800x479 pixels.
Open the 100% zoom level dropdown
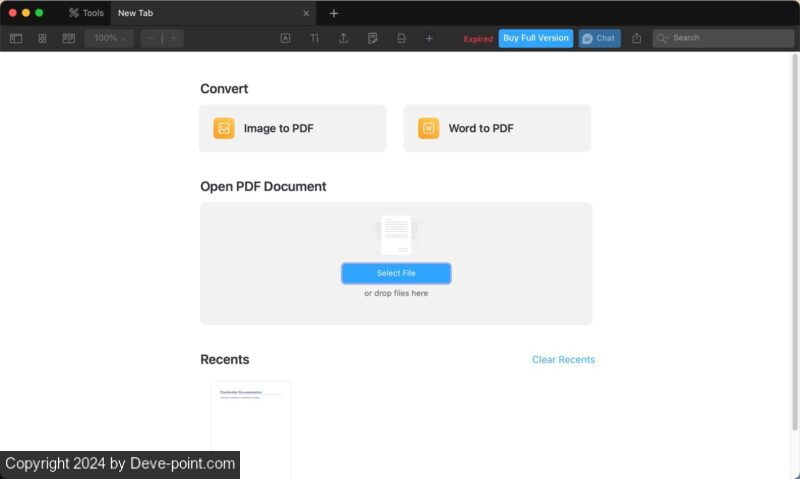click(x=110, y=38)
